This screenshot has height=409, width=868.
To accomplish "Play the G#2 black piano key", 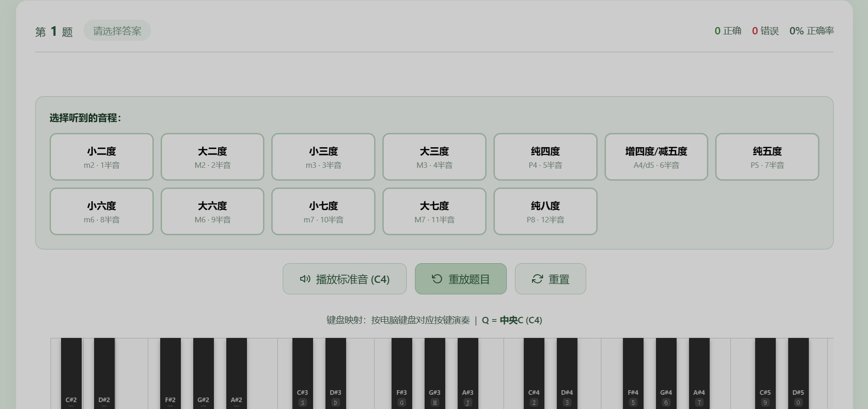I will point(203,373).
